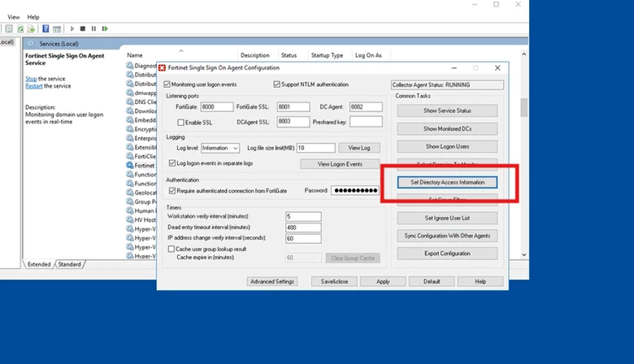Viewport: 634px width, 364px height.
Task: Select the Geolocation service row
Action: click(x=141, y=193)
